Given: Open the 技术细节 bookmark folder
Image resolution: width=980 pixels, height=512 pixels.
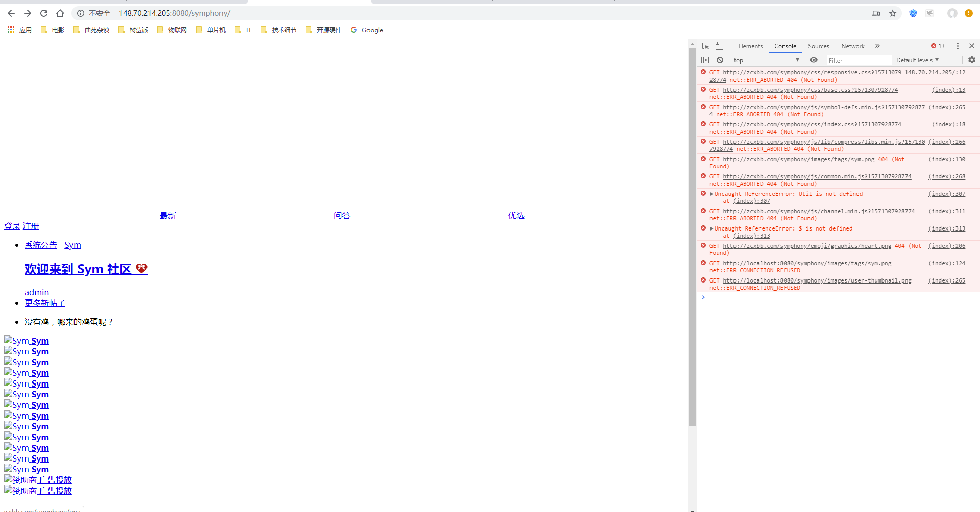Looking at the screenshot, I should 279,30.
